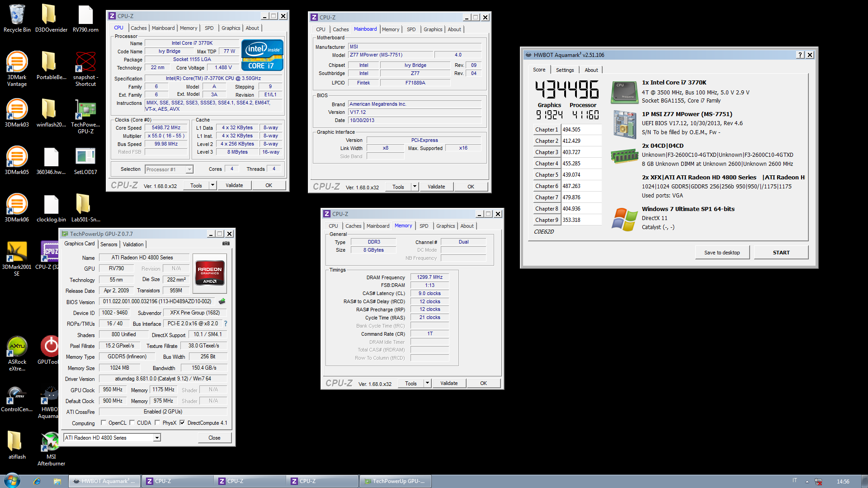Launch 3DMark03 shortcut

click(17, 113)
